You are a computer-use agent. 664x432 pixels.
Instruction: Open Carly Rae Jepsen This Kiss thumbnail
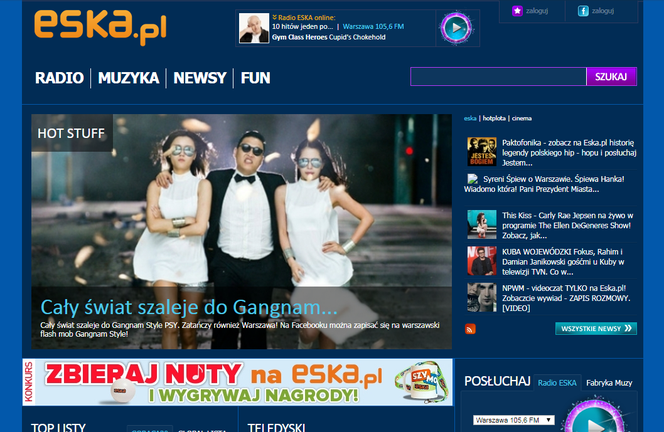[x=482, y=224]
